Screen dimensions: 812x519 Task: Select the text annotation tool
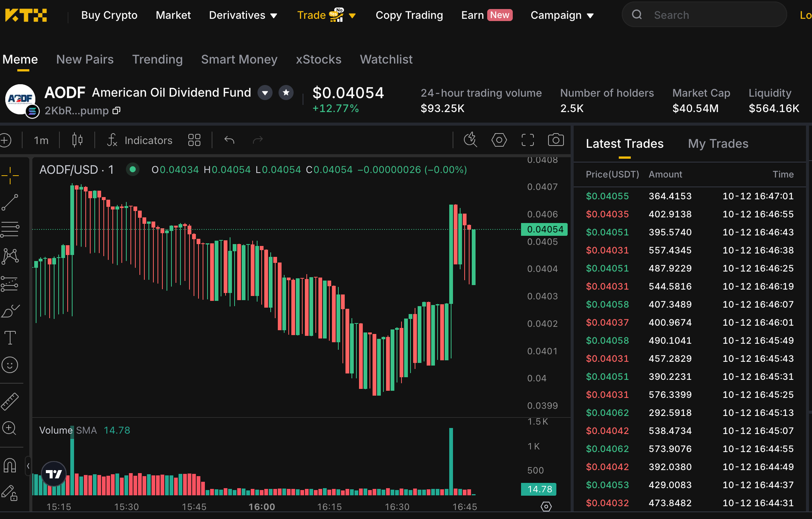tap(10, 337)
